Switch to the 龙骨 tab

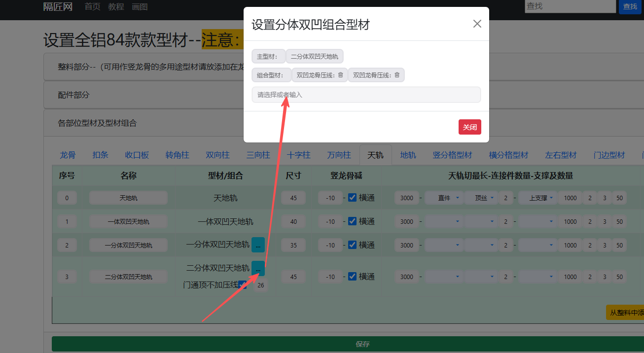click(68, 155)
